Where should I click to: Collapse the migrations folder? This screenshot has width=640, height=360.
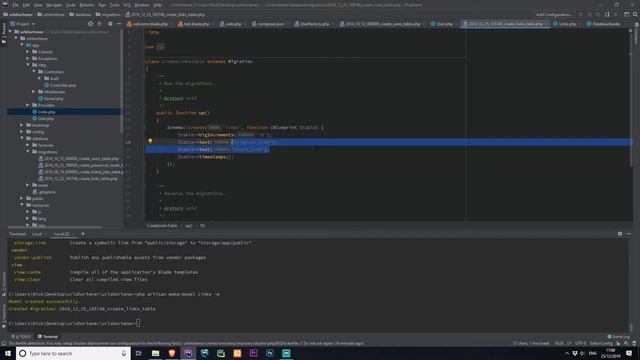tap(28, 152)
